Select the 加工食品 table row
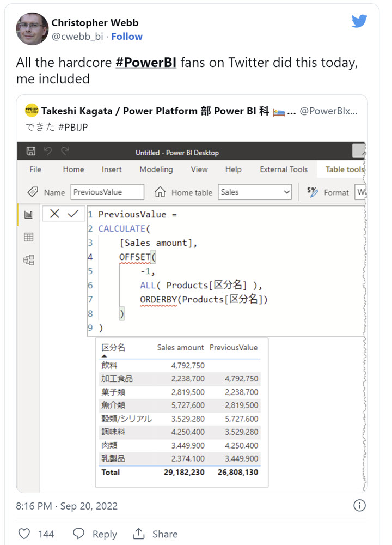Screen dimensions: 392x545 [x=180, y=379]
